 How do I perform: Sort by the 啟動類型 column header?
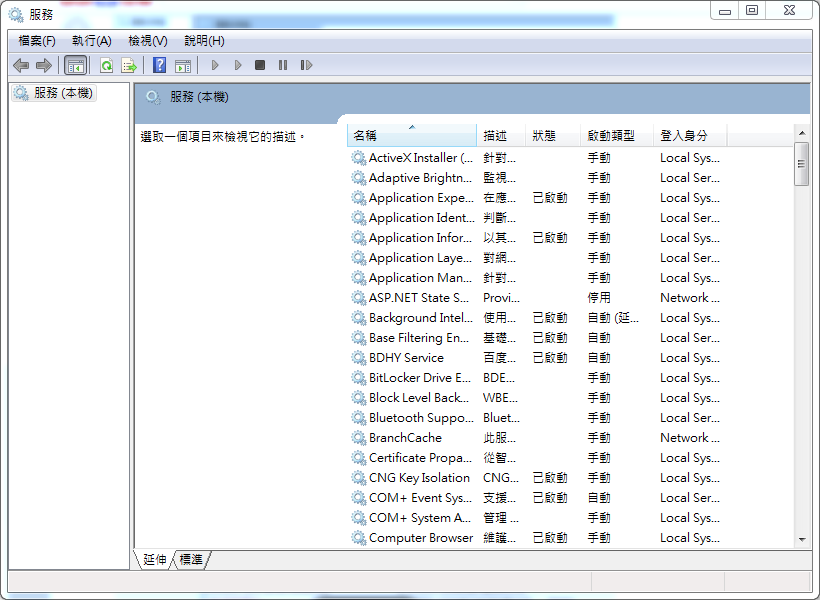click(618, 136)
